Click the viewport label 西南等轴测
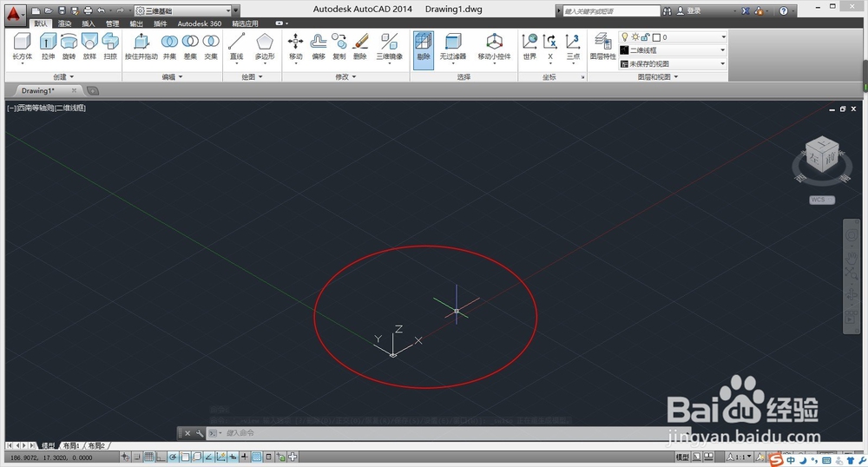The height and width of the screenshot is (467, 868). 35,108
